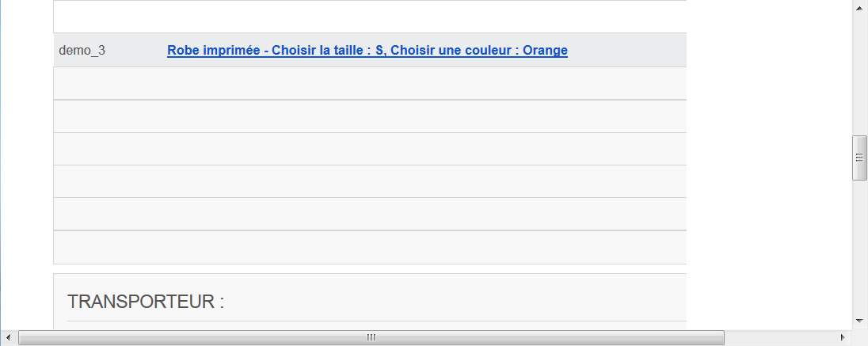The width and height of the screenshot is (868, 346).
Task: Select fourth empty row under product row
Action: tap(370, 181)
